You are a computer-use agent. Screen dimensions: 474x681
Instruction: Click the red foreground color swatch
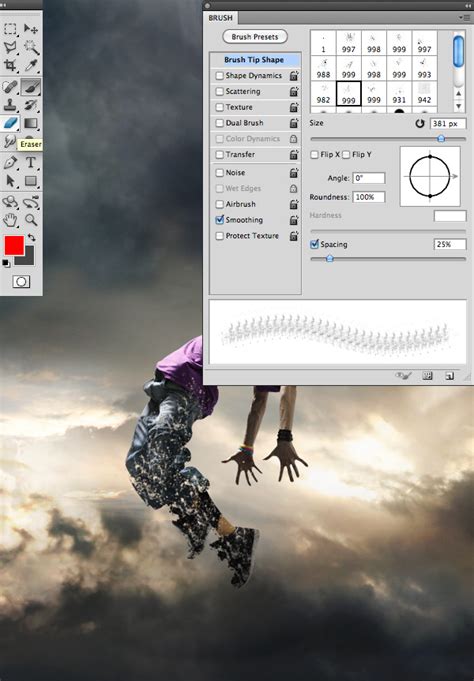coord(14,245)
